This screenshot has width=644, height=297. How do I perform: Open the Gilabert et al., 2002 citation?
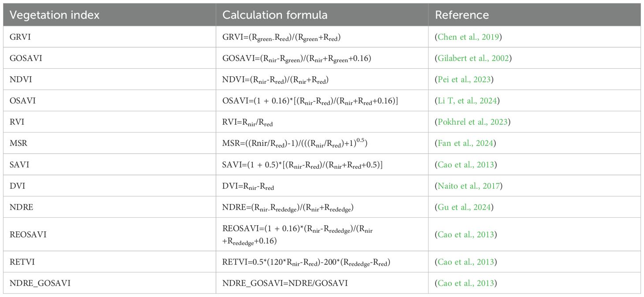472,58
